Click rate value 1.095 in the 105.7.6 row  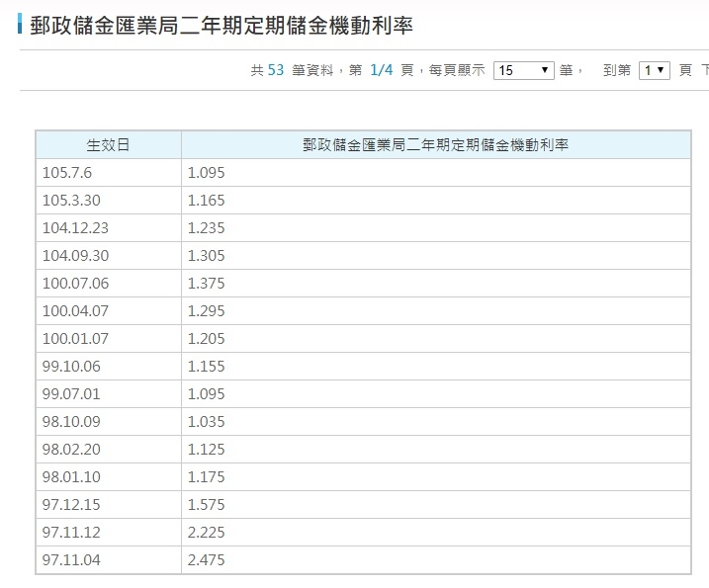(x=207, y=173)
